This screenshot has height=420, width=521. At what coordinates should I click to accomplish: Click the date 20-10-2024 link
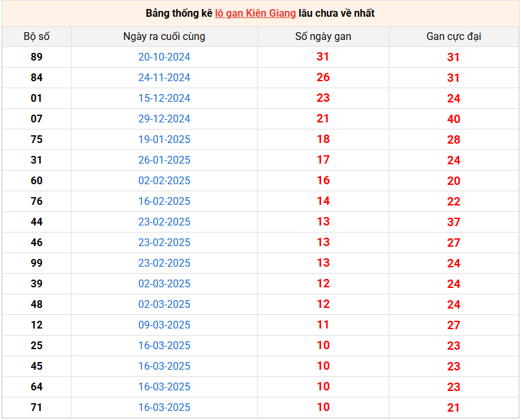(164, 57)
